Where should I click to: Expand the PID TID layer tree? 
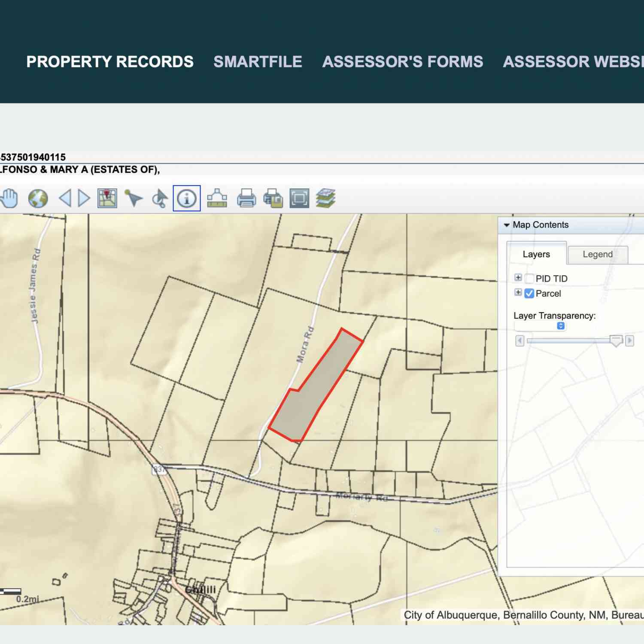pyautogui.click(x=518, y=278)
